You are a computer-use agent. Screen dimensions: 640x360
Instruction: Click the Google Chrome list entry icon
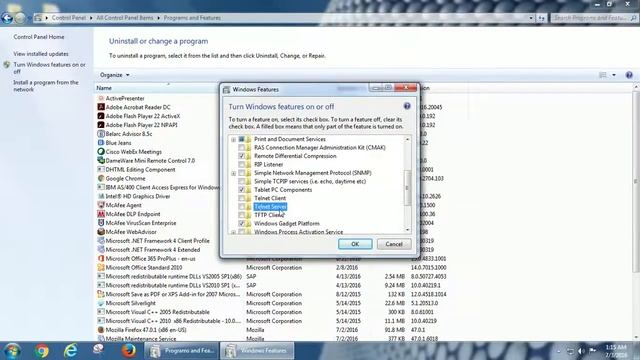click(101, 178)
